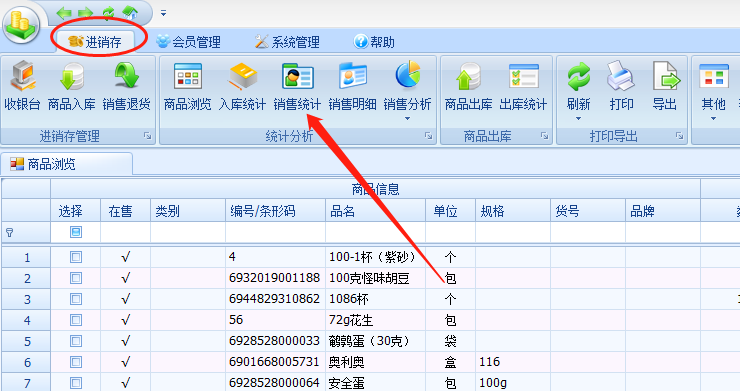Click the green forward arrow
Viewport: 740px width, 391px height.
pyautogui.click(x=85, y=13)
